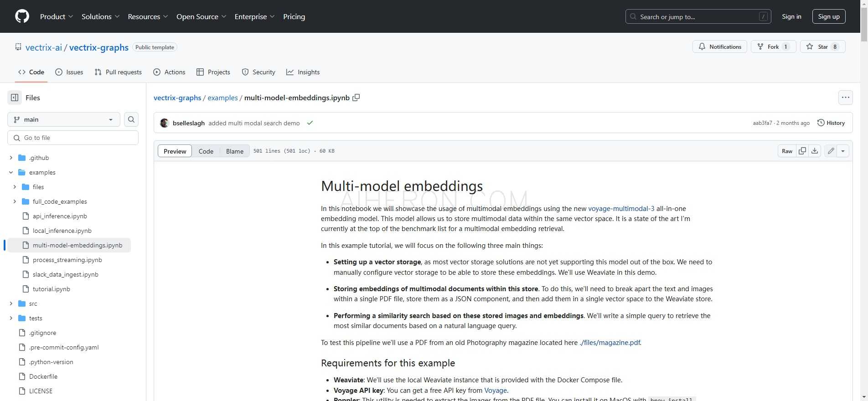This screenshot has width=868, height=401.
Task: Click the Raw button
Action: pyautogui.click(x=787, y=151)
